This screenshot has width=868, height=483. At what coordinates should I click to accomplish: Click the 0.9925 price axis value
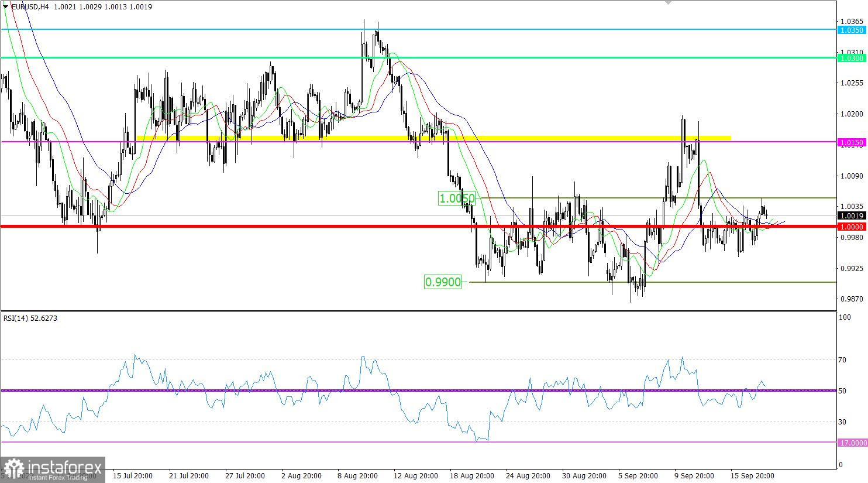pos(851,269)
